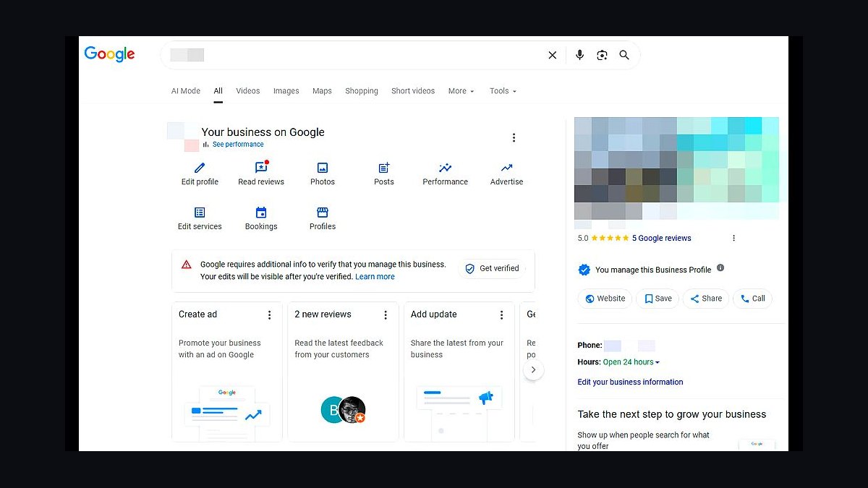Open Read reviews icon
The image size is (868, 488).
tap(261, 168)
